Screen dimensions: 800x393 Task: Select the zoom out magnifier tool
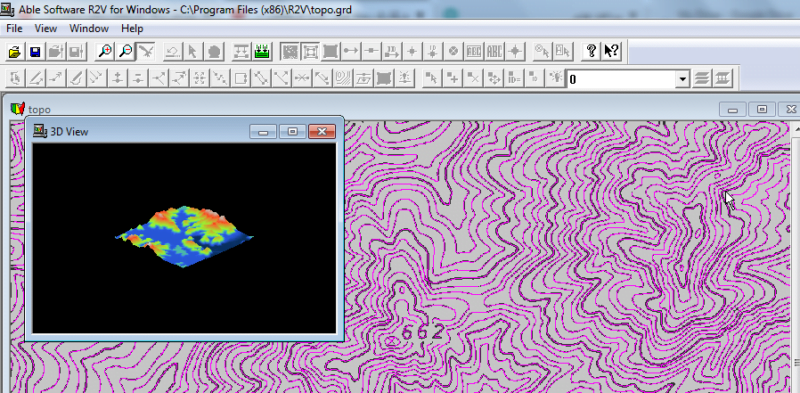click(126, 51)
